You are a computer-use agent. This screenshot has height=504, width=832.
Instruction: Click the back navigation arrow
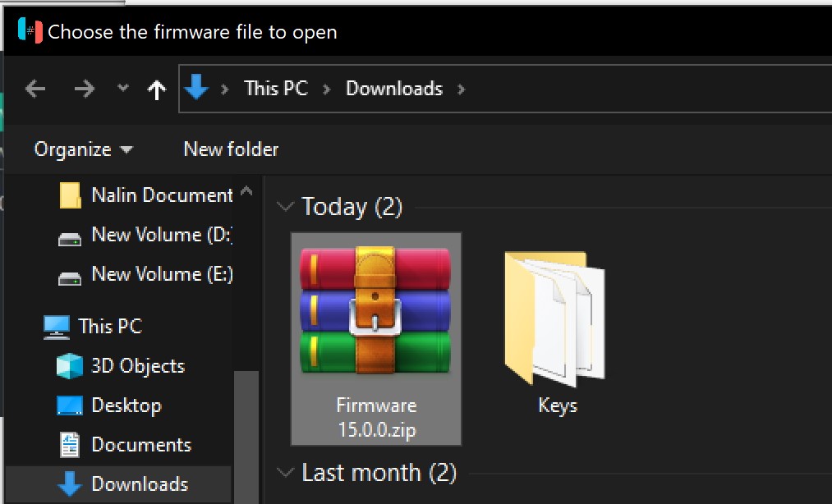[x=34, y=89]
